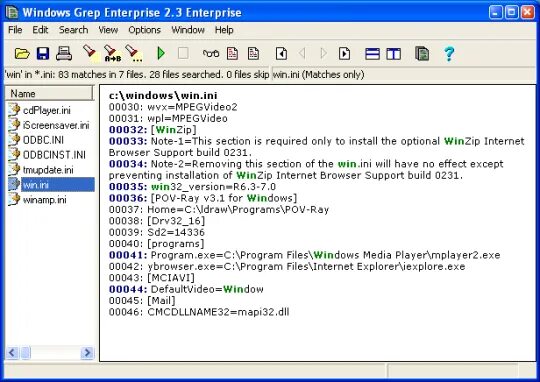Click line 00036 POV-Ray for Windows
Image resolution: width=540 pixels, height=382 pixels.
(203, 198)
